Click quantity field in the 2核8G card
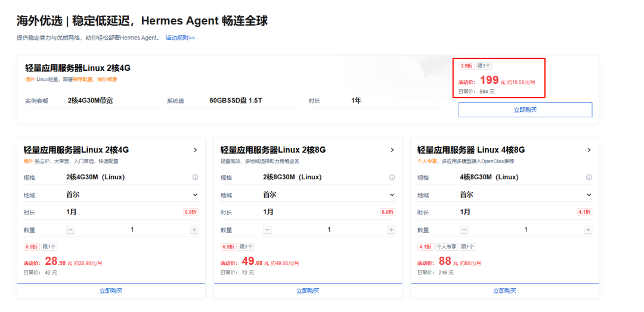Image resolution: width=644 pixels, height=312 pixels. pos(329,230)
